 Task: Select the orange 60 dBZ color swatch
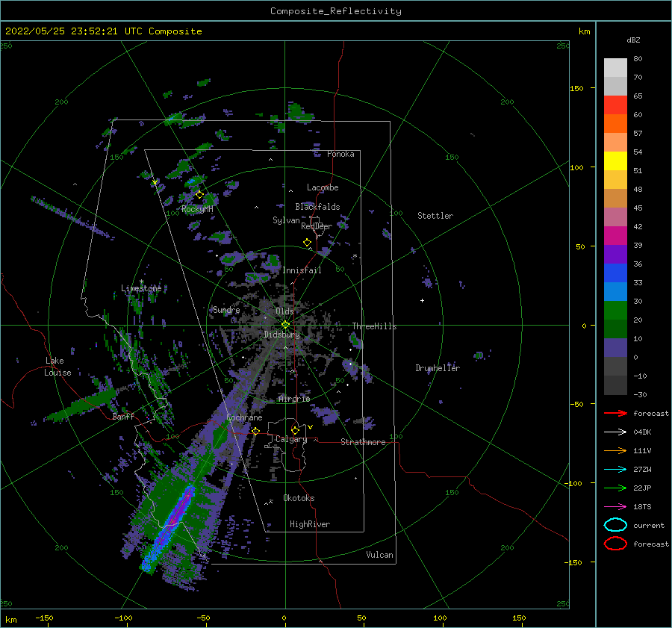click(615, 123)
